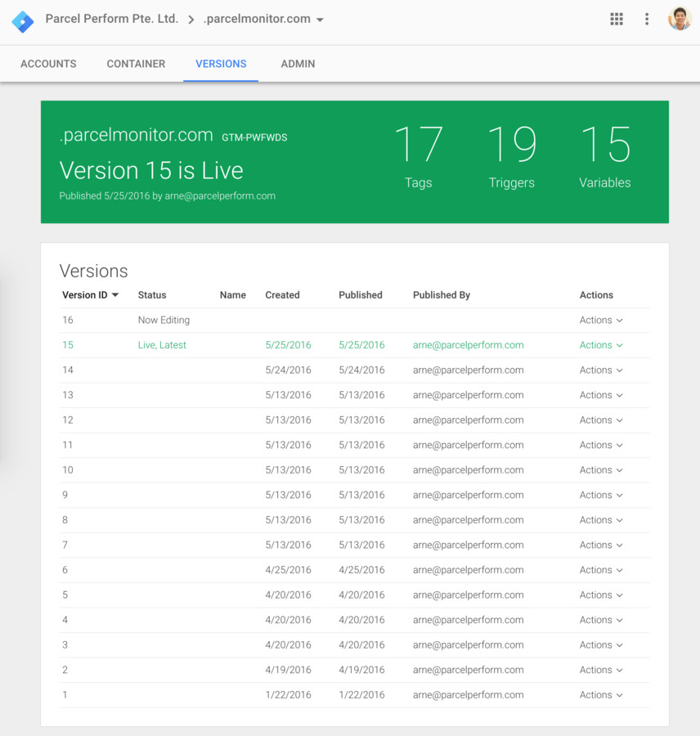The image size is (700, 736).
Task: Select version ID 13
Action: (68, 395)
